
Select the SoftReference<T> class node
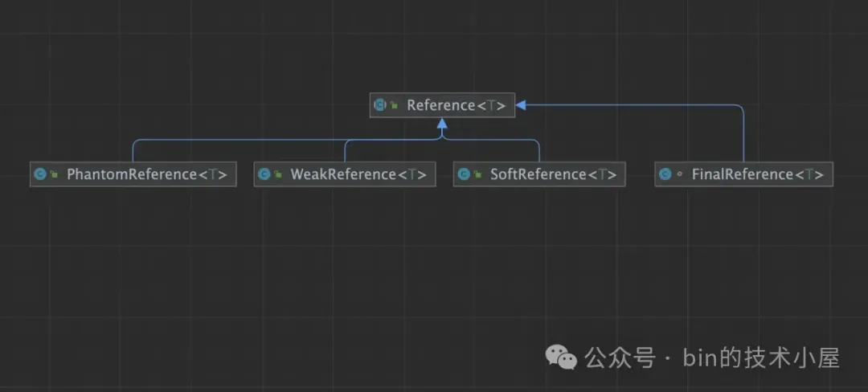point(539,174)
